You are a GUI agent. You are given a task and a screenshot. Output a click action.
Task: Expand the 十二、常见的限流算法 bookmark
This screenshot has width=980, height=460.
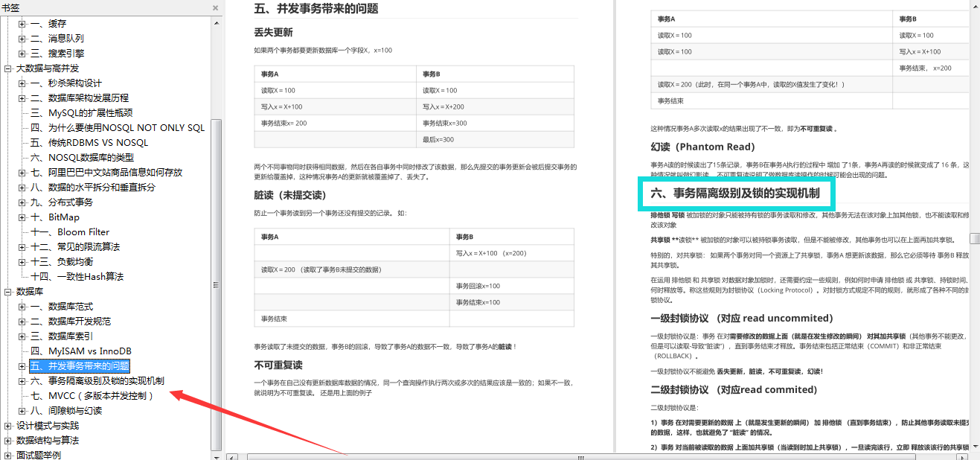[x=22, y=247]
